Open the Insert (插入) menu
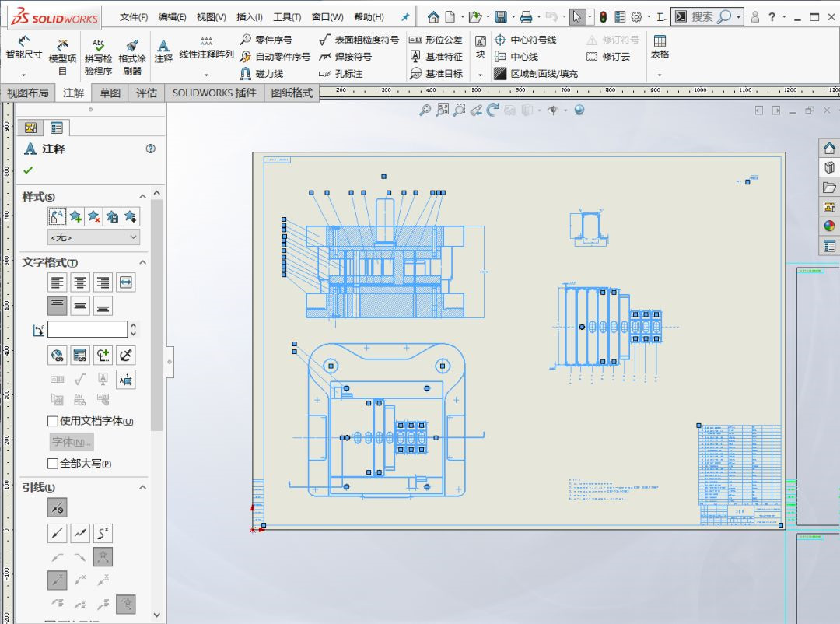Screen dimensions: 840x624 [249, 17]
